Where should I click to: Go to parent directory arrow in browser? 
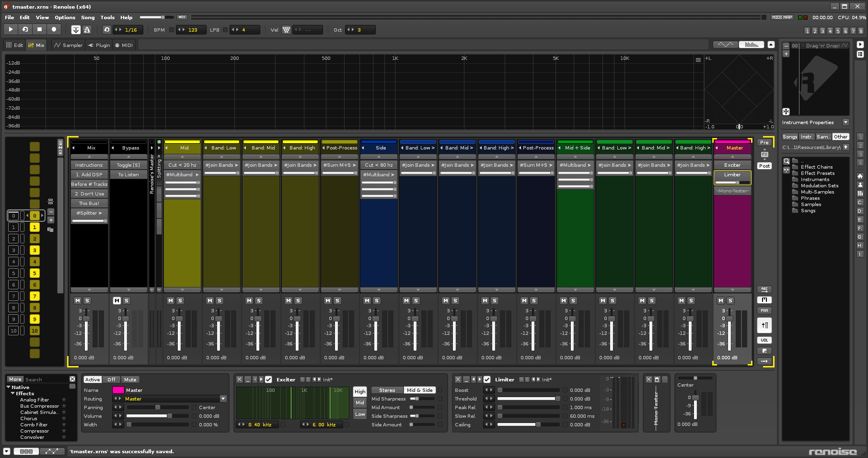tap(845, 147)
